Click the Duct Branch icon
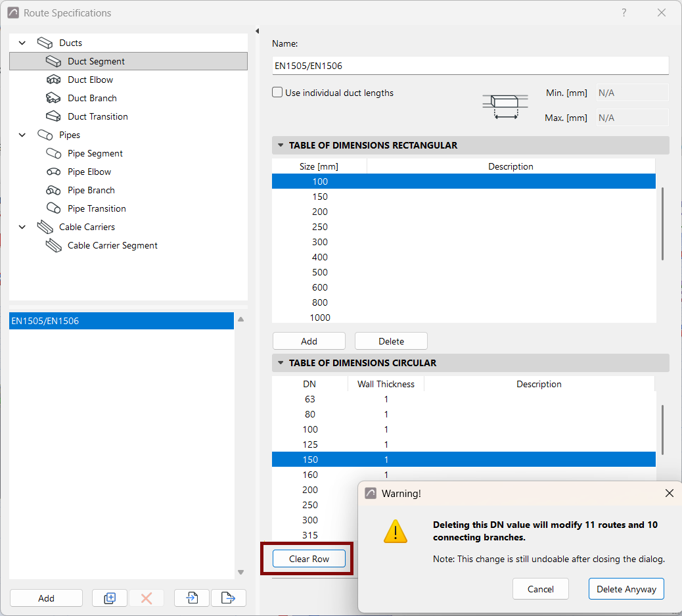682x616 pixels. [53, 98]
